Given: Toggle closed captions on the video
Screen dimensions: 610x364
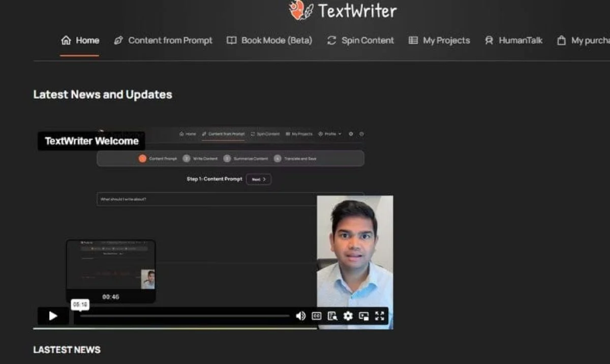Looking at the screenshot, I should [316, 316].
